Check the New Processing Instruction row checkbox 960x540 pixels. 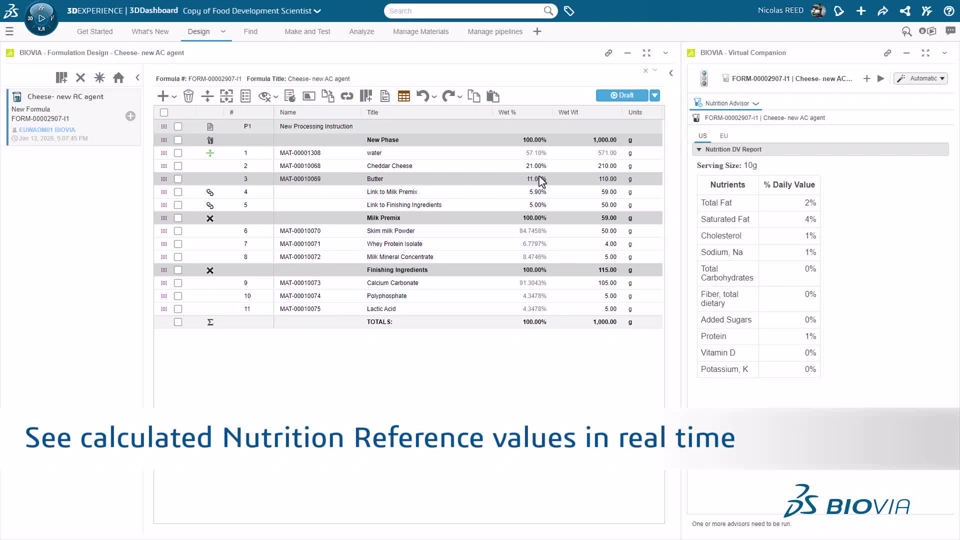point(178,126)
